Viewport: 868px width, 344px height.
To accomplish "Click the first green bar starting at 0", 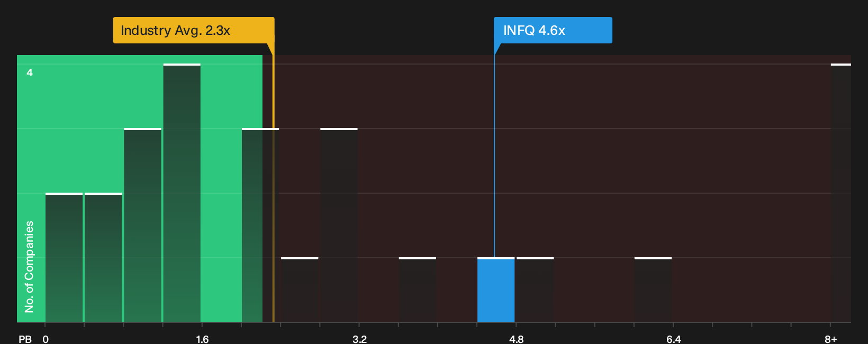I will [64, 258].
